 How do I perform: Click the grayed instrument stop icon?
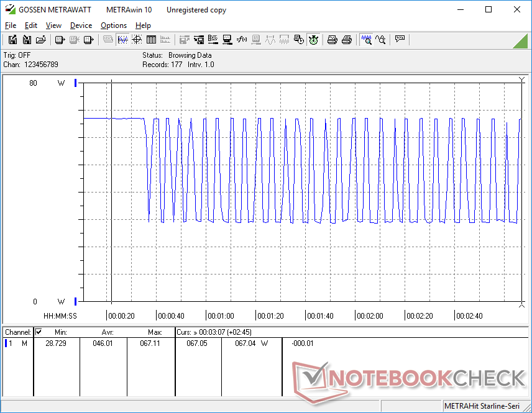click(75, 40)
